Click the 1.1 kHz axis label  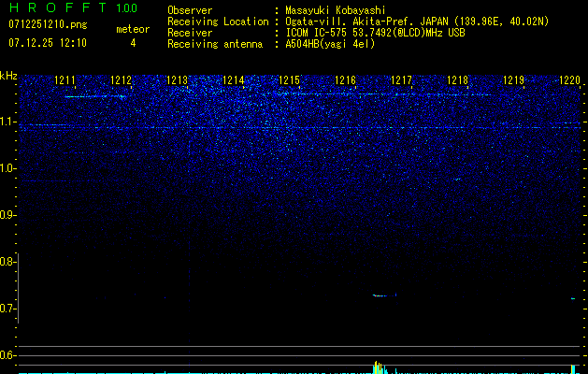point(7,122)
